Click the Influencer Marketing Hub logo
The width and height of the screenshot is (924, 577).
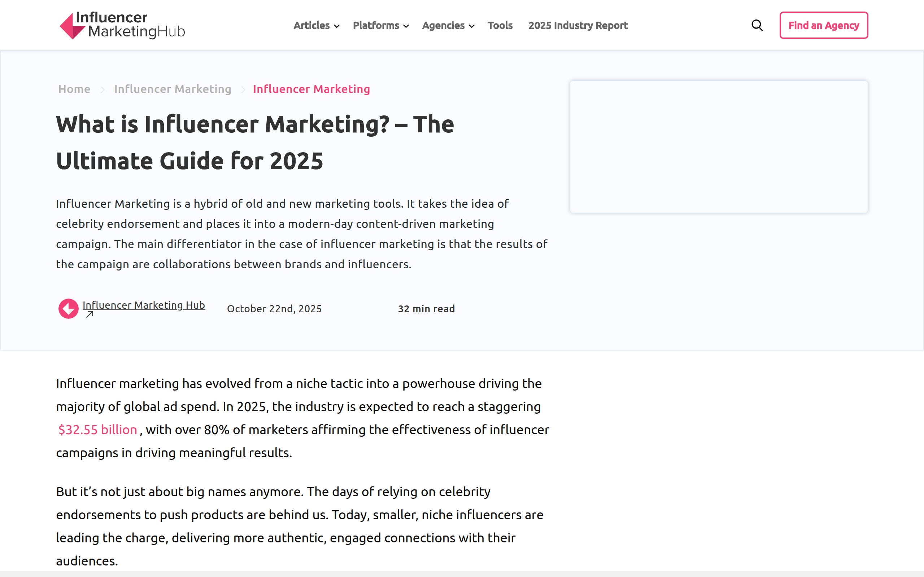click(x=121, y=25)
